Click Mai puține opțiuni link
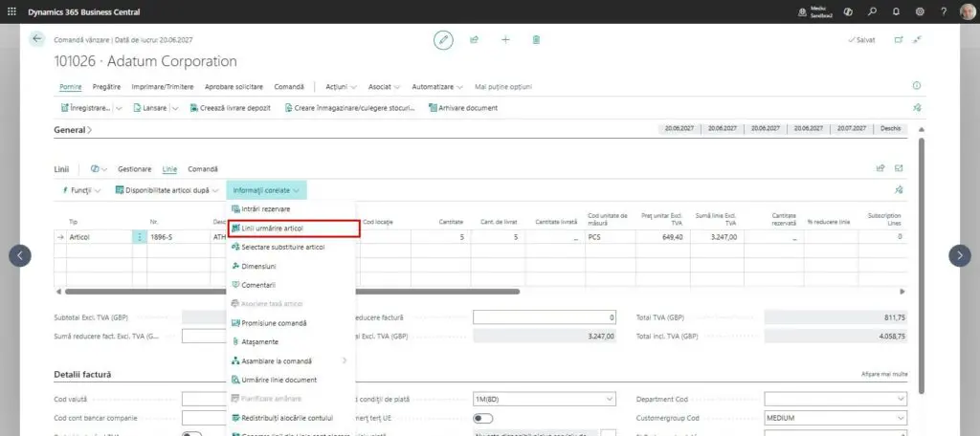The image size is (980, 436). coord(503,87)
